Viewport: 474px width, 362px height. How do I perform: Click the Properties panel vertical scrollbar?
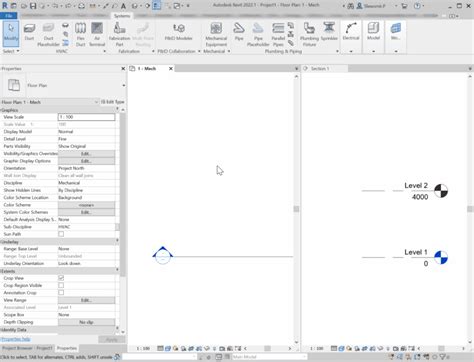coord(123,195)
